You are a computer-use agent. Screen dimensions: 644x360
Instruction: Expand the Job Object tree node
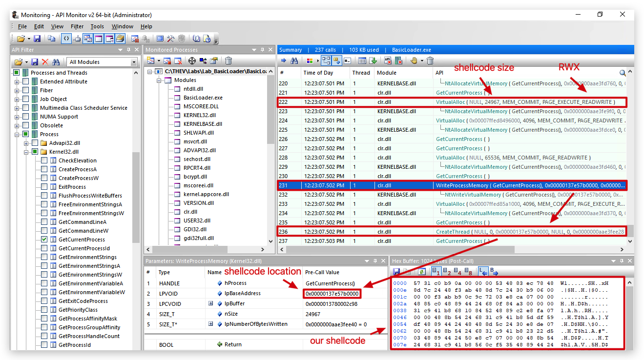point(17,99)
